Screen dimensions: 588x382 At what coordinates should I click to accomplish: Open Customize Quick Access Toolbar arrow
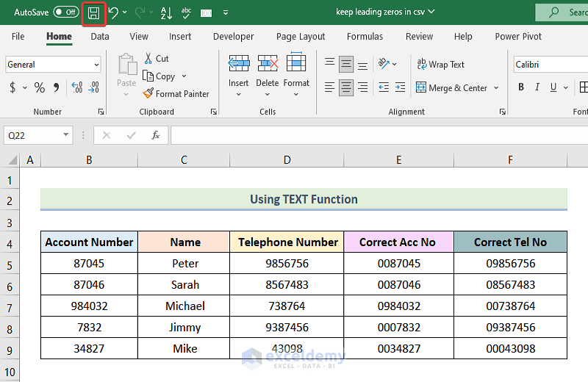point(226,12)
